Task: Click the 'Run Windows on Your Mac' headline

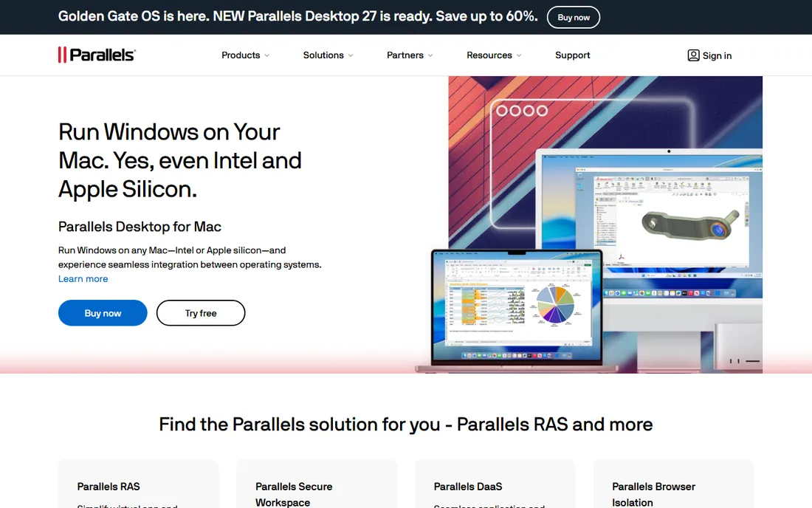Action: pos(179,160)
